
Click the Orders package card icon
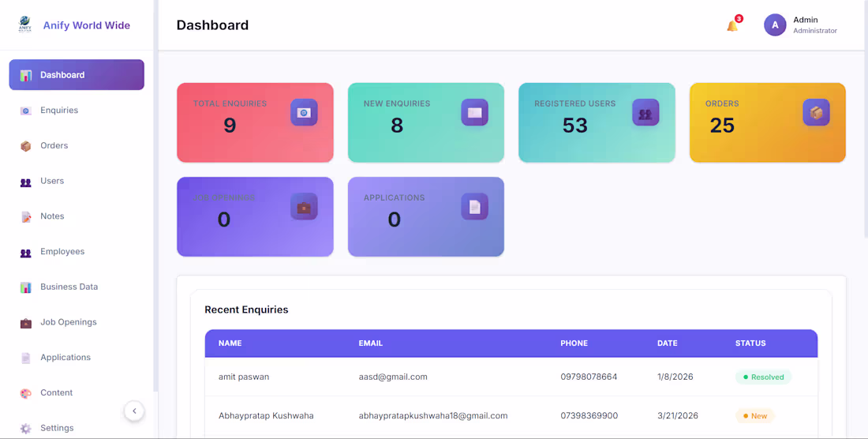(x=816, y=113)
